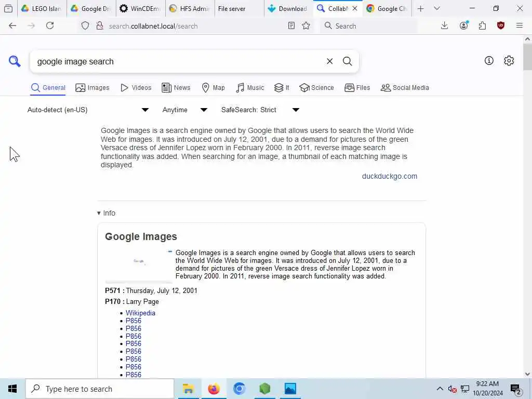Screen dimensions: 532x399
Task: Open the SafeSearch Strict dropdown
Action: click(260, 110)
